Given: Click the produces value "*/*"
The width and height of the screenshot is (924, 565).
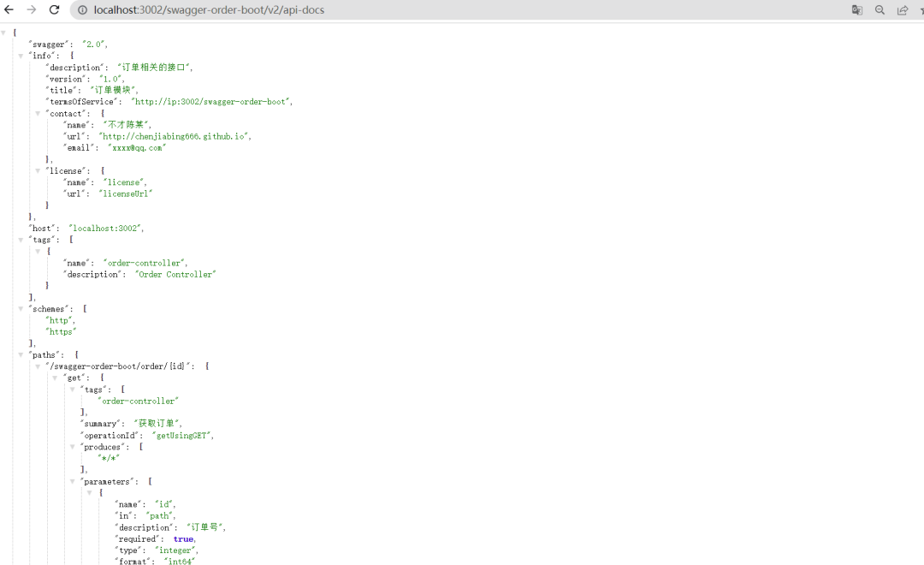Looking at the screenshot, I should pyautogui.click(x=109, y=458).
